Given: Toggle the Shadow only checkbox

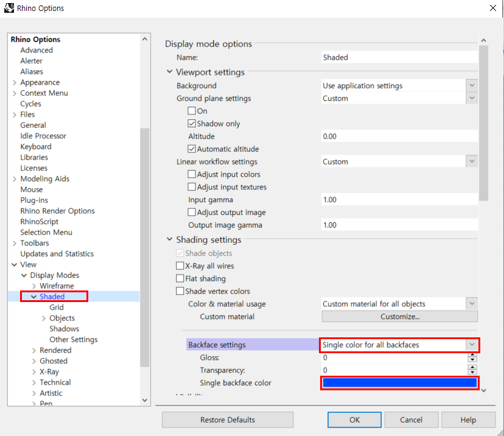Looking at the screenshot, I should pos(192,124).
